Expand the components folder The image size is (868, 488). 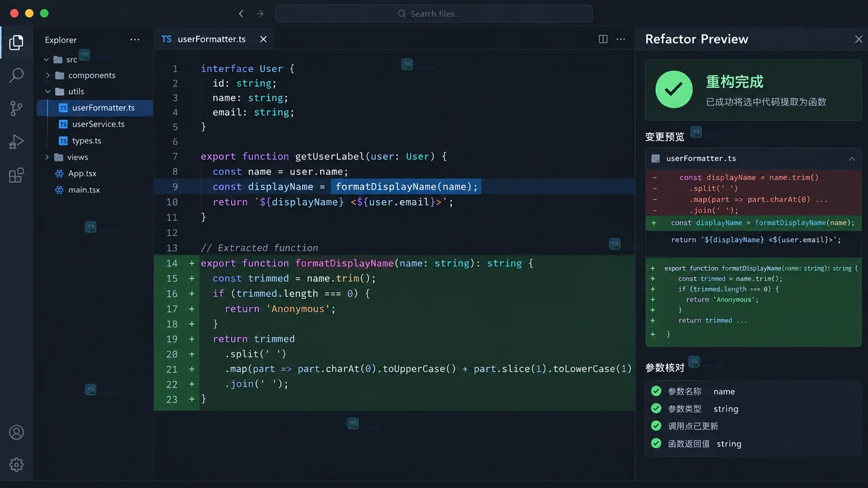point(48,75)
